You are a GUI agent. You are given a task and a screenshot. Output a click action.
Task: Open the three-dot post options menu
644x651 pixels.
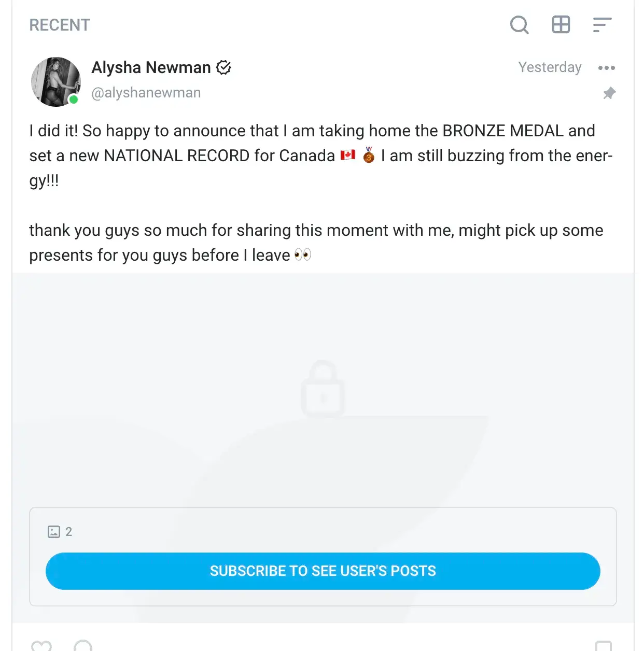tap(606, 68)
